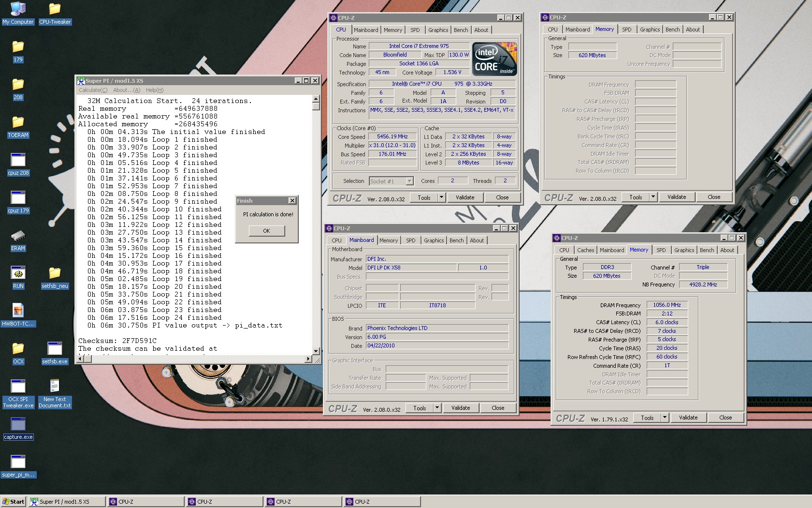Switch to SPD tab in top-right Memory window
Image resolution: width=812 pixels, height=508 pixels.
(x=626, y=30)
